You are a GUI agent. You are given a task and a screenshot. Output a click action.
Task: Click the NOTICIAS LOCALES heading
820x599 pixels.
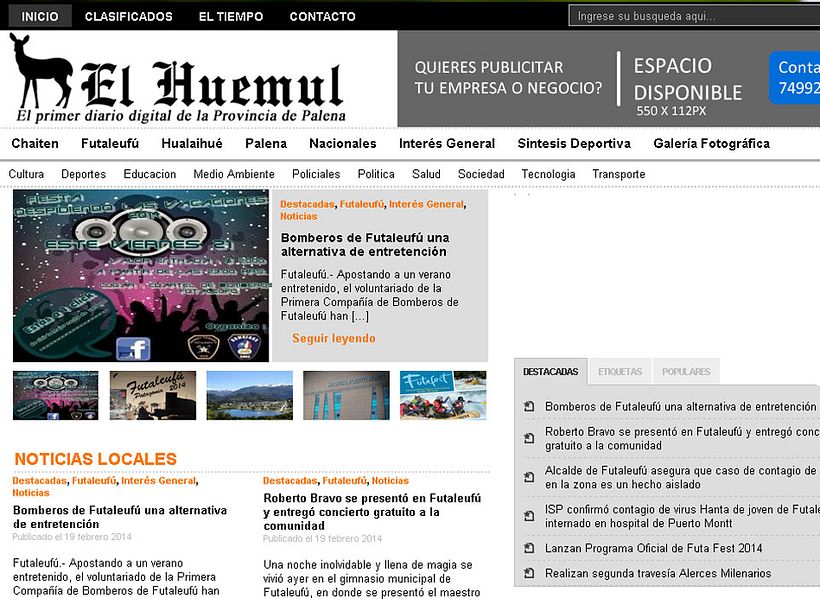coord(96,459)
